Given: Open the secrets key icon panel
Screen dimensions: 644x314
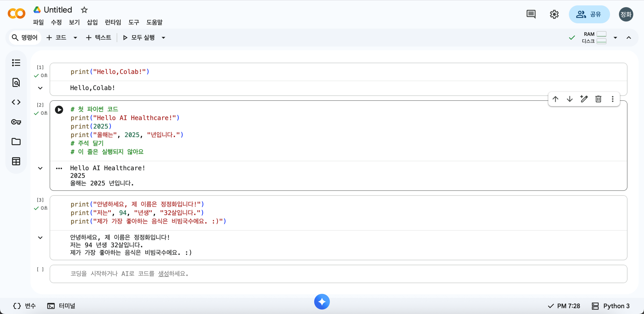Looking at the screenshot, I should [x=16, y=122].
